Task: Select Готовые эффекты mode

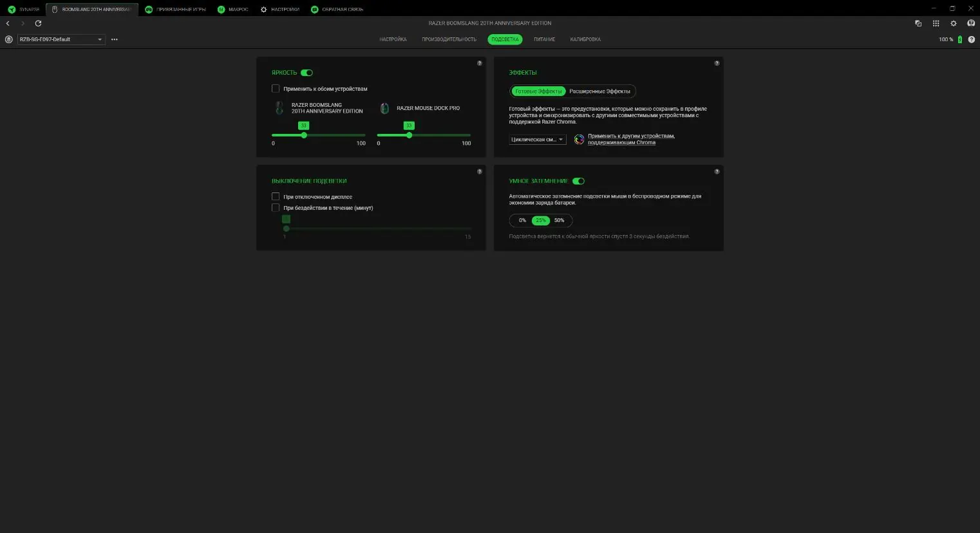Action: pos(538,91)
